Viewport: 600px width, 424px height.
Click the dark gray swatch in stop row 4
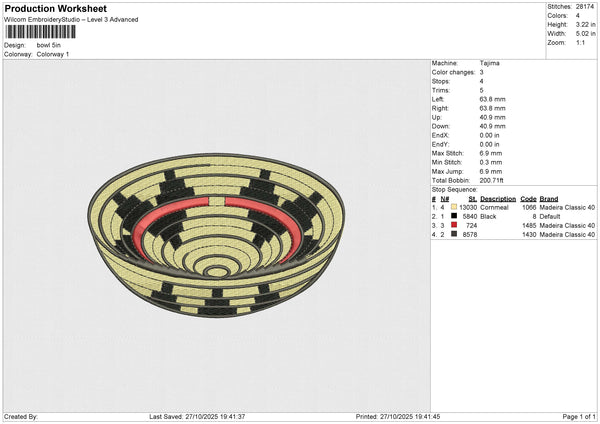(454, 236)
